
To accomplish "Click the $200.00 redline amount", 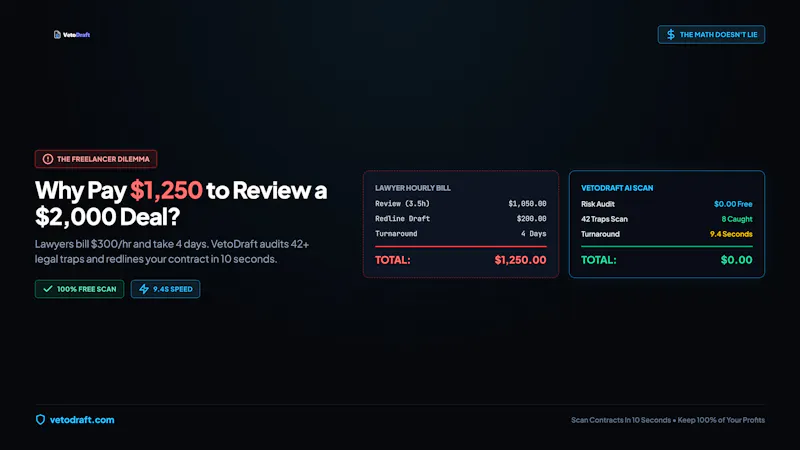I will click(531, 219).
